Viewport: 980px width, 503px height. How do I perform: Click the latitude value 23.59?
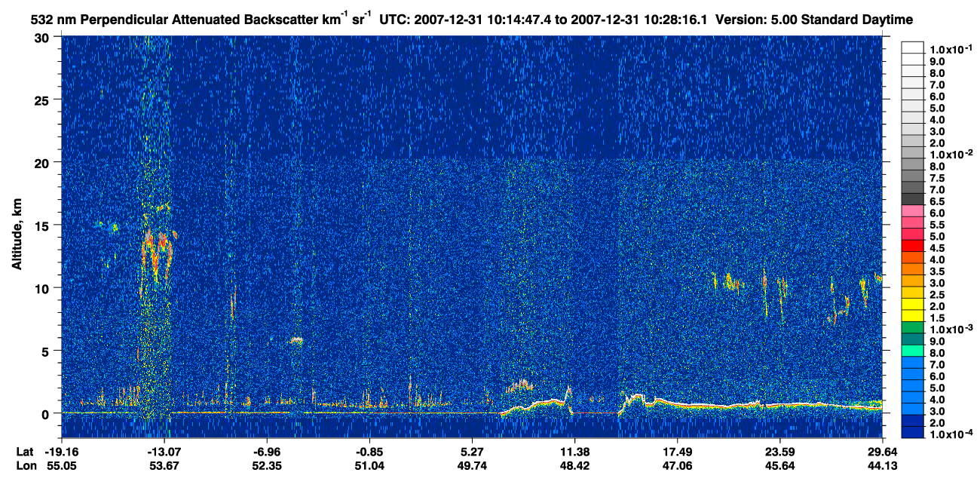click(x=779, y=452)
